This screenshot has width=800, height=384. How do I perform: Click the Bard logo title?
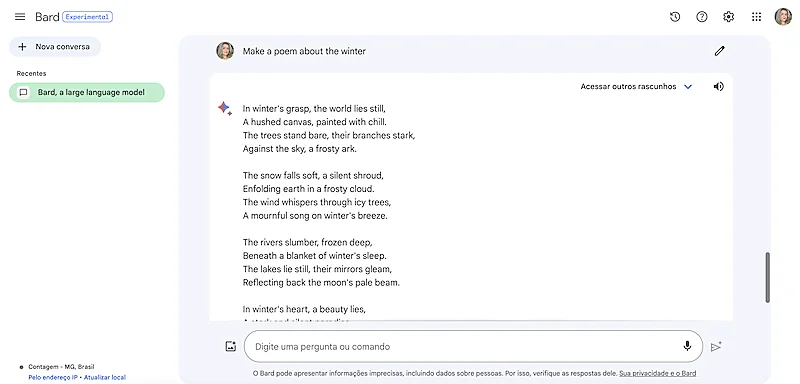[47, 17]
